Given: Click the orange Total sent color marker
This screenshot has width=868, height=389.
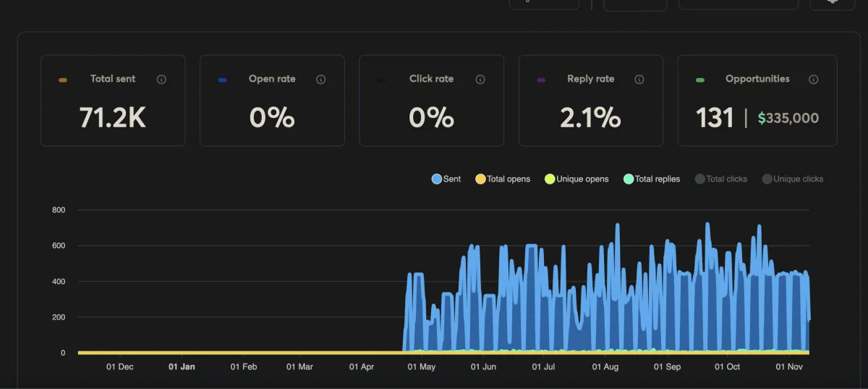Looking at the screenshot, I should click(63, 80).
